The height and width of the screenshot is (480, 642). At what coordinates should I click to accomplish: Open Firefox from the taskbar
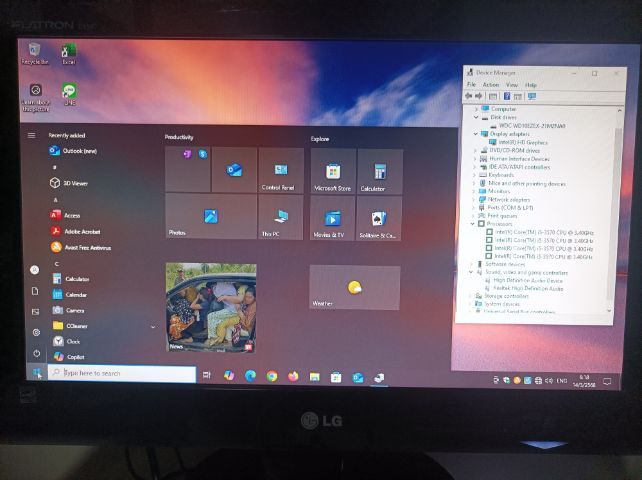point(293,376)
